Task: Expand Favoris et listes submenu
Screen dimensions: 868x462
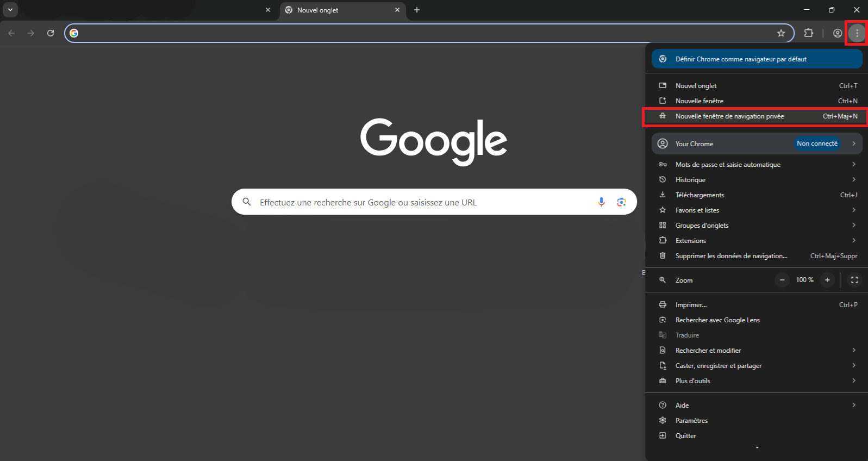Action: click(757, 210)
